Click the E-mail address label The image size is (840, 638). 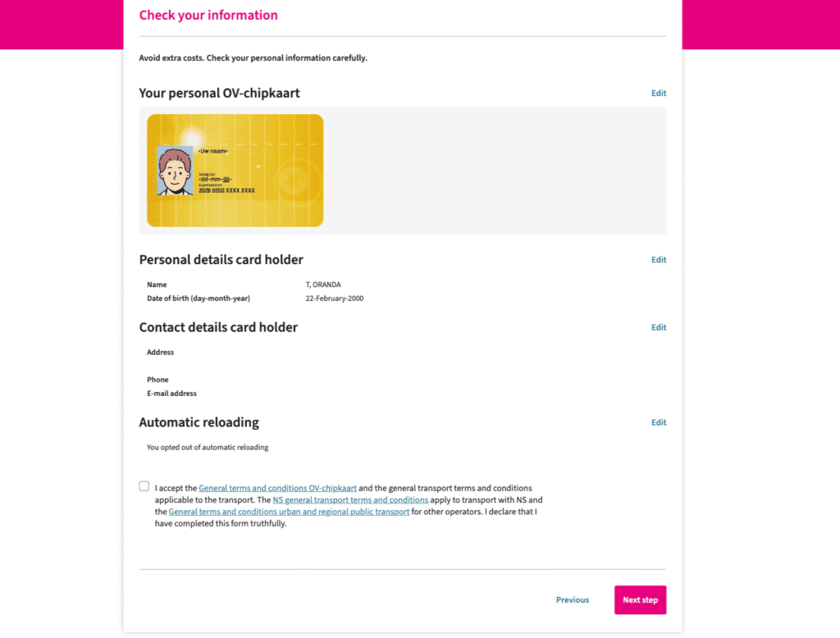tap(171, 394)
